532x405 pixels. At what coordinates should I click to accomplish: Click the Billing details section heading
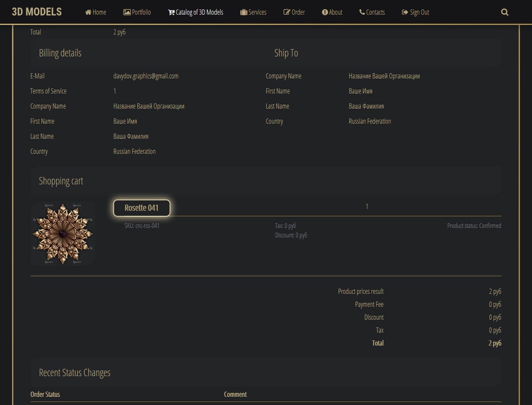pos(60,53)
